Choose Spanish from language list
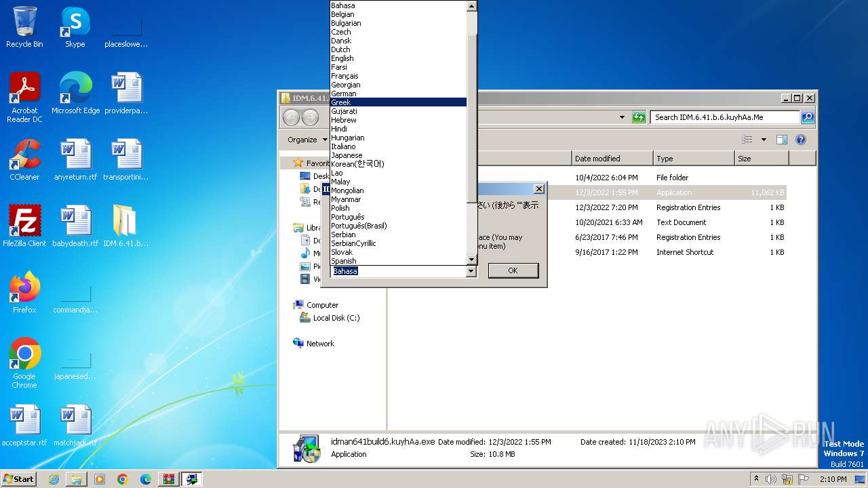The height and width of the screenshot is (488, 868). click(398, 261)
